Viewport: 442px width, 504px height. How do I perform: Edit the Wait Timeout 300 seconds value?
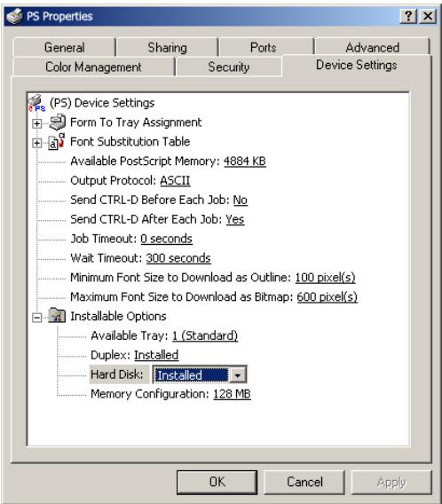coord(178,258)
